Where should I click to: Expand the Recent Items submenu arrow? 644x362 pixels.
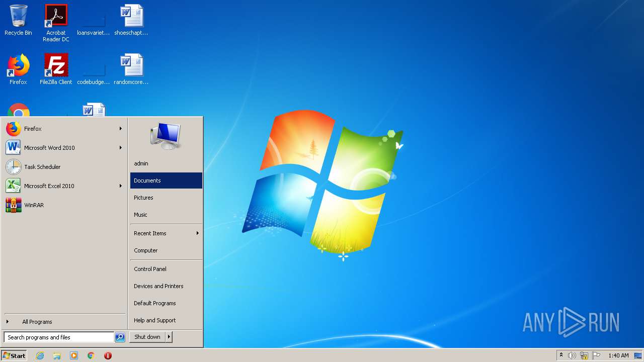tap(198, 233)
